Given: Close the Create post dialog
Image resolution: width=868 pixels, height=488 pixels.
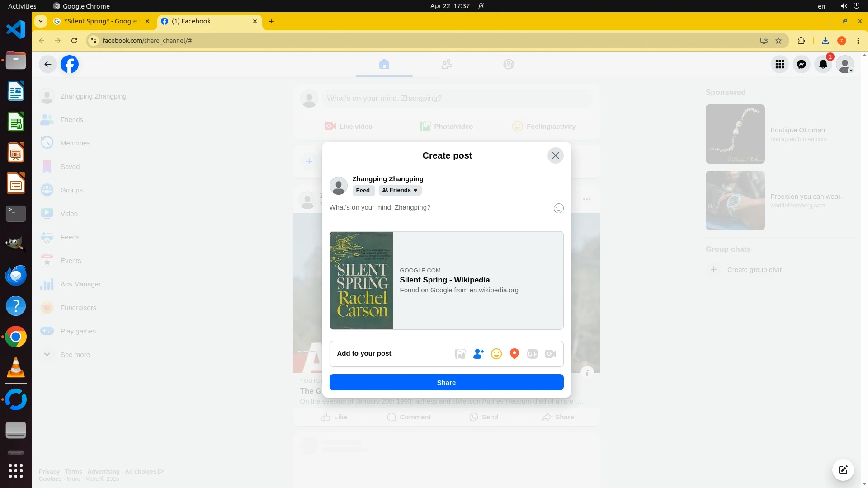Looking at the screenshot, I should [555, 155].
